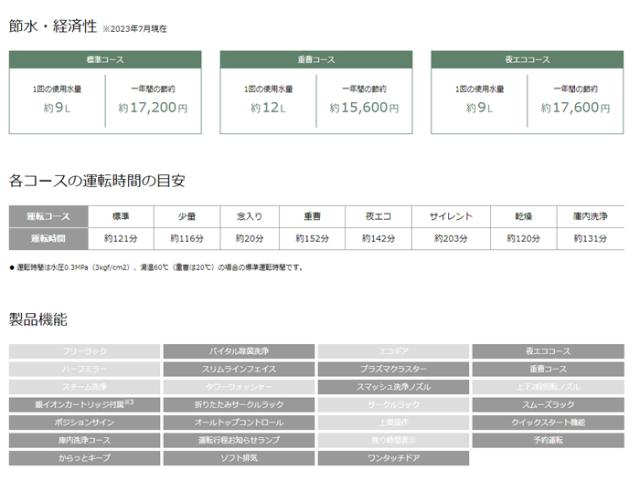Screen dimensions: 640x480
Task: Click the greyed-out タワーウォッシャー feature tile
Action: coord(239,387)
